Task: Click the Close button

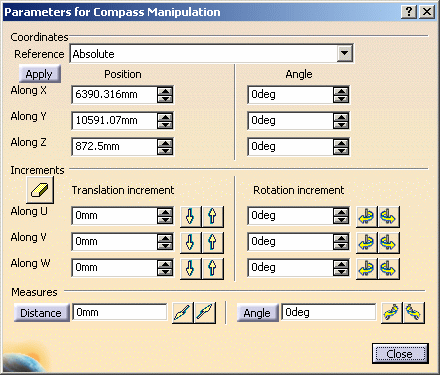Action: 400,354
